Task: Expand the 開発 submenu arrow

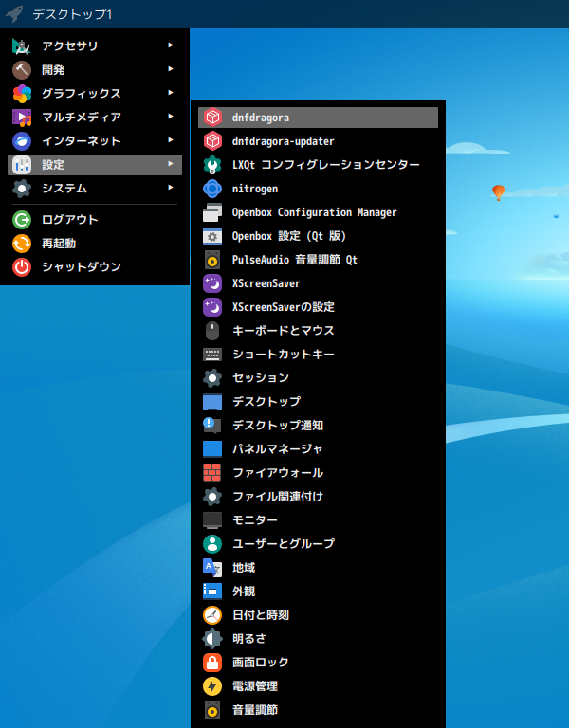Action: 171,69
